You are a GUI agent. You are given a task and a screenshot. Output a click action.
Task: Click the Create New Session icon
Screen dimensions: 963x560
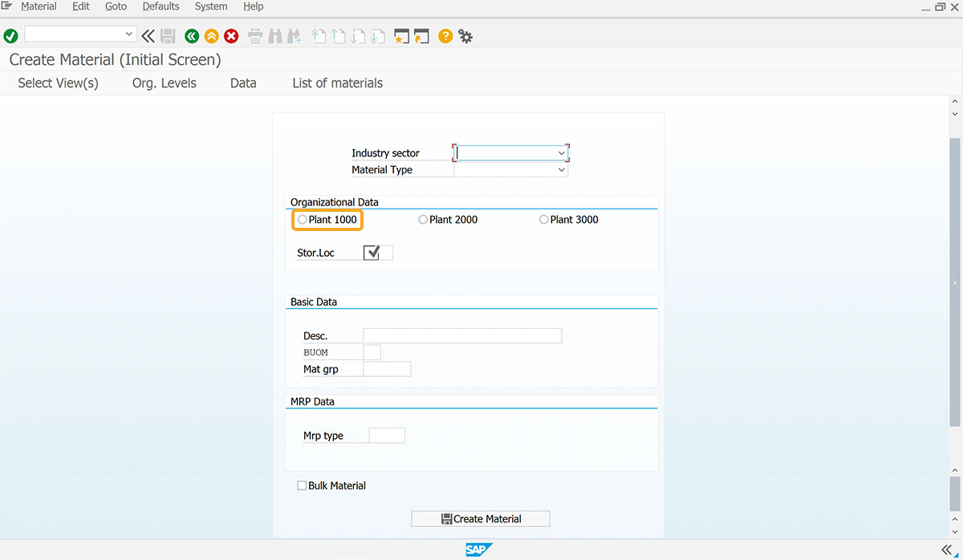[401, 36]
